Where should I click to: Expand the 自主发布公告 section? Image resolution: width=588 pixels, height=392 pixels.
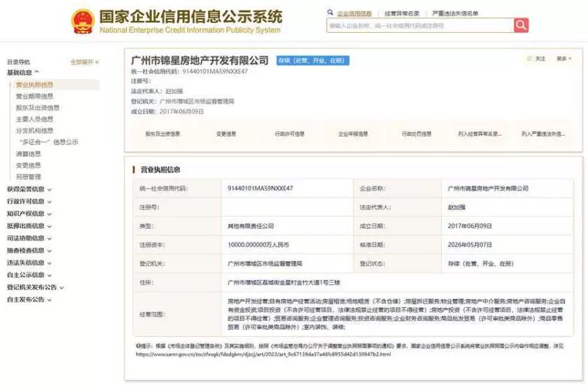point(29,300)
